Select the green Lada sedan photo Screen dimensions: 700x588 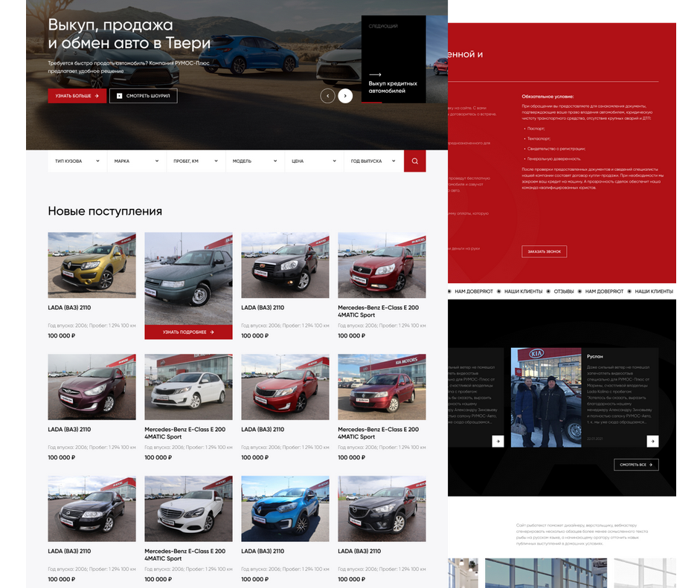[188, 278]
